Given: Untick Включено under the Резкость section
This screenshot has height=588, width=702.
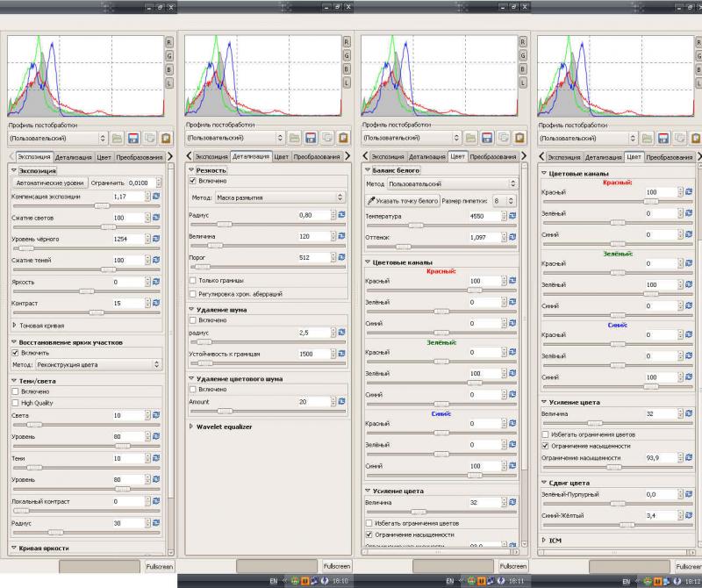Looking at the screenshot, I should tap(193, 181).
